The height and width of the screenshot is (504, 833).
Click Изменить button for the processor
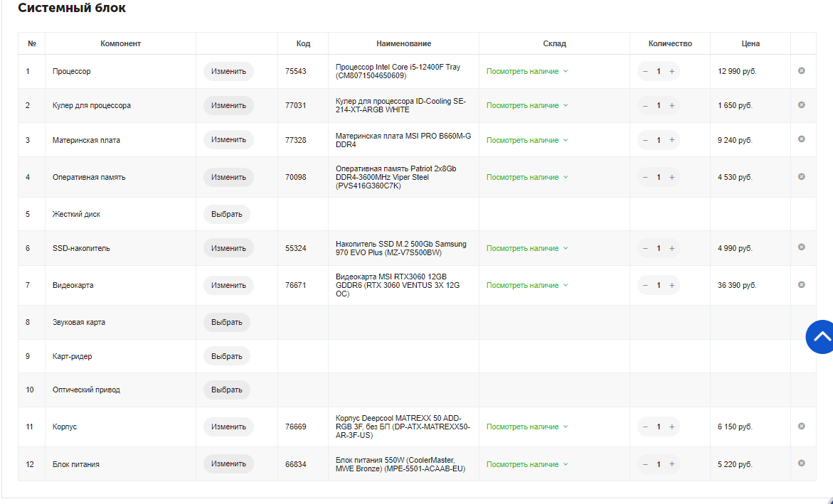(x=228, y=71)
